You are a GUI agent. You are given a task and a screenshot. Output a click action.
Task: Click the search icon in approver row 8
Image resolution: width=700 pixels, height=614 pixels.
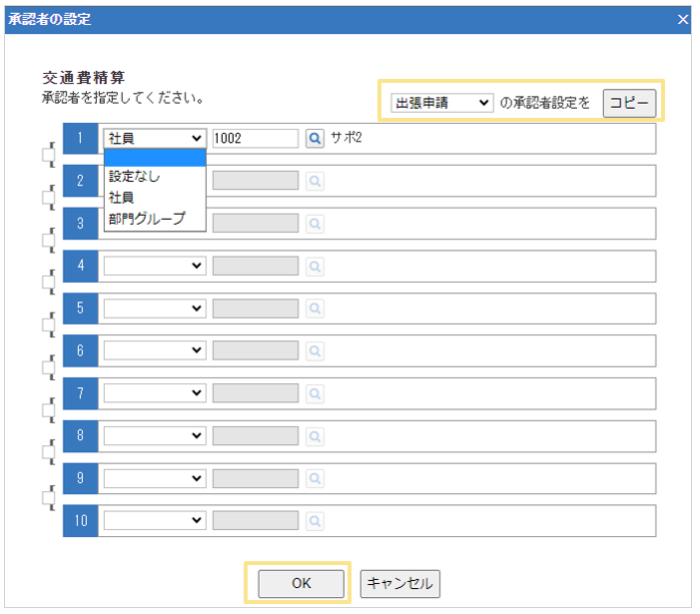point(315,436)
